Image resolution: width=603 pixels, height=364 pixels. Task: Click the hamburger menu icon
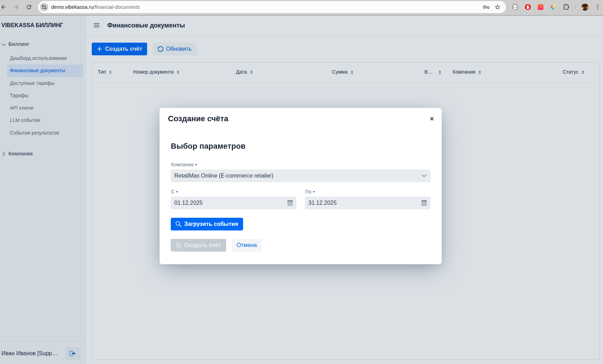[97, 25]
